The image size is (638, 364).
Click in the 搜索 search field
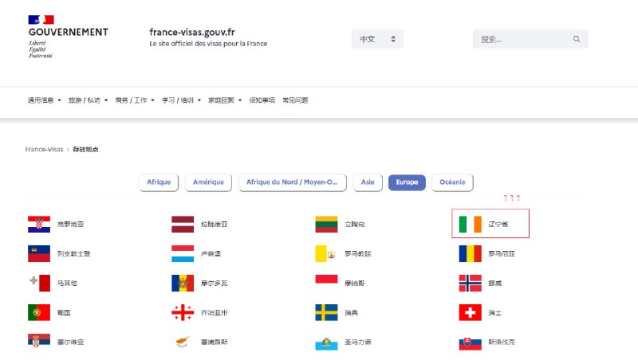pyautogui.click(x=522, y=39)
